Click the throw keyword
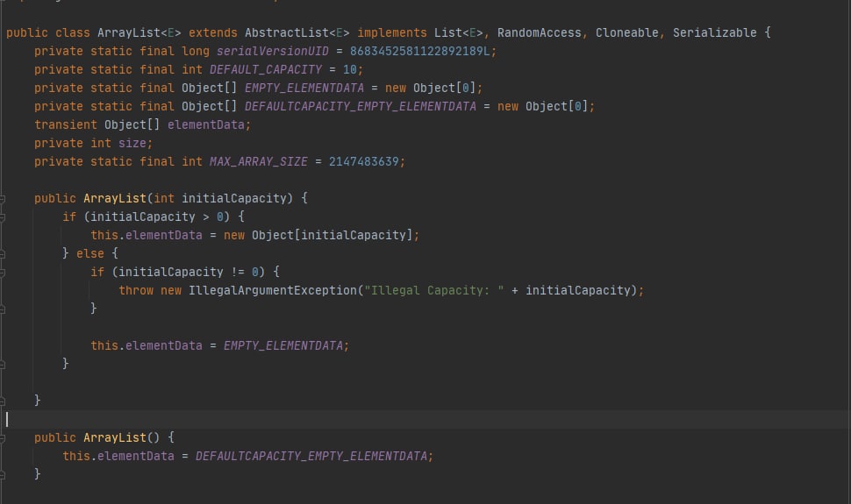851x504 pixels. tap(136, 291)
